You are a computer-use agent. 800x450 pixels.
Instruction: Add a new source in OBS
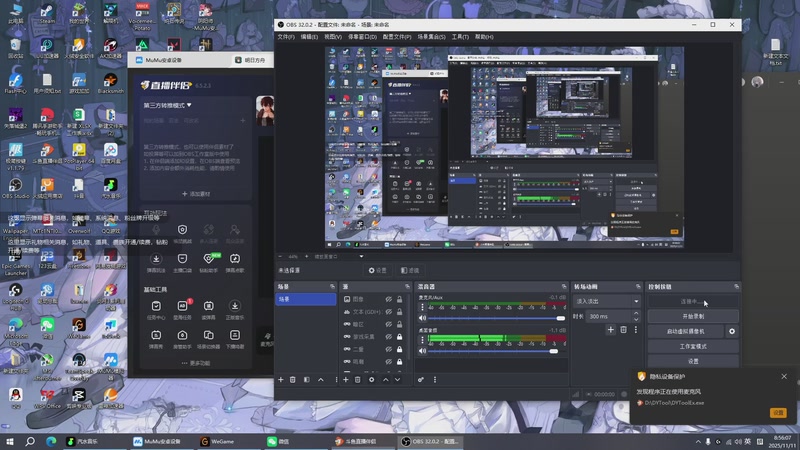pos(345,380)
